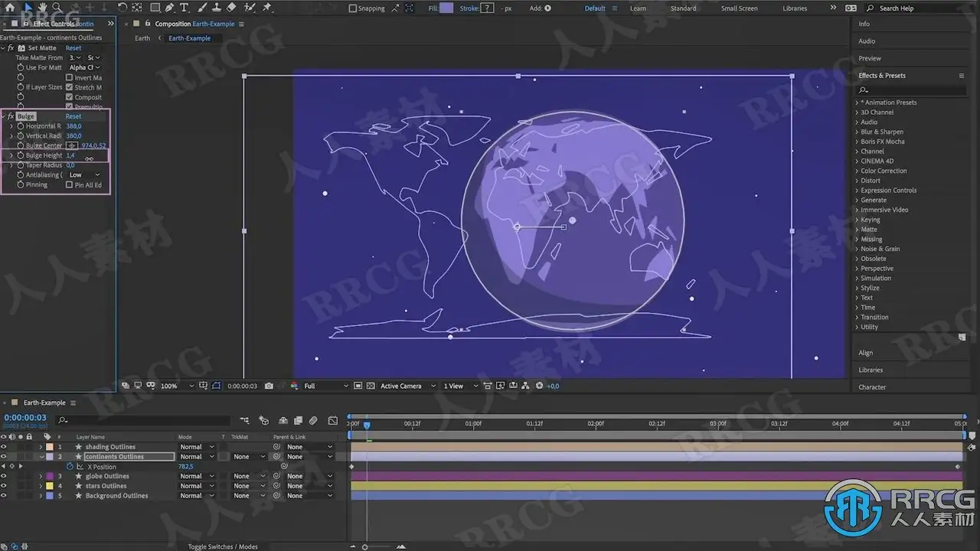This screenshot has height=551, width=980.
Task: Open the Preview panel
Action: tap(870, 58)
